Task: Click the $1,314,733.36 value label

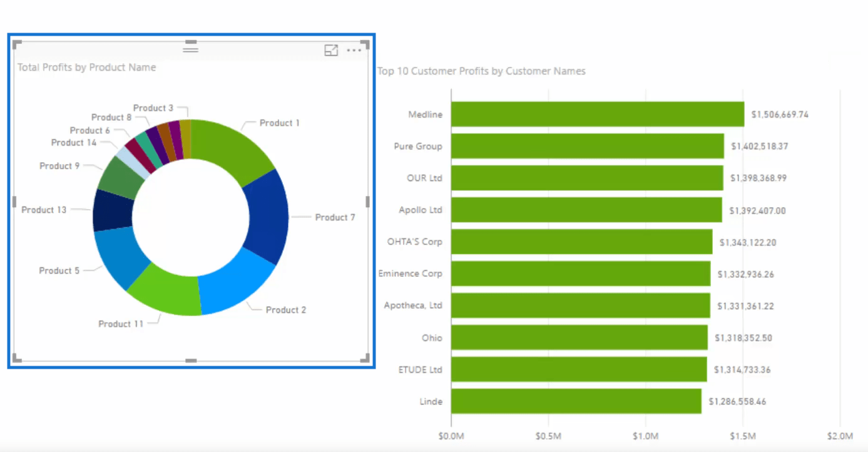Action: [742, 370]
